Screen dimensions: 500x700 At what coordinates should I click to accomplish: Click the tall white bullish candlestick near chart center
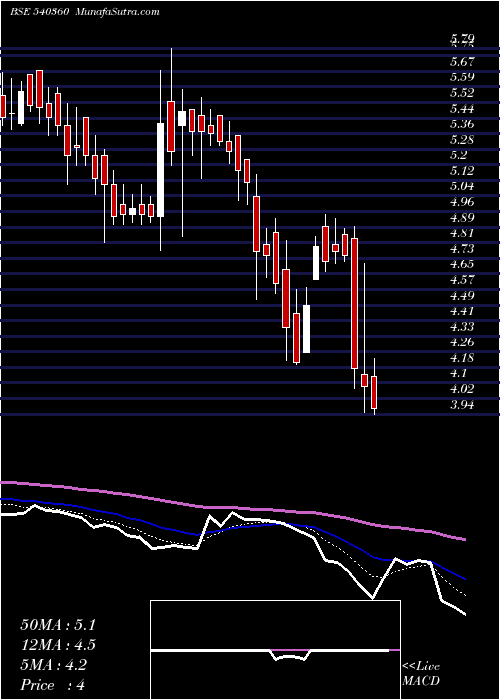tap(161, 170)
